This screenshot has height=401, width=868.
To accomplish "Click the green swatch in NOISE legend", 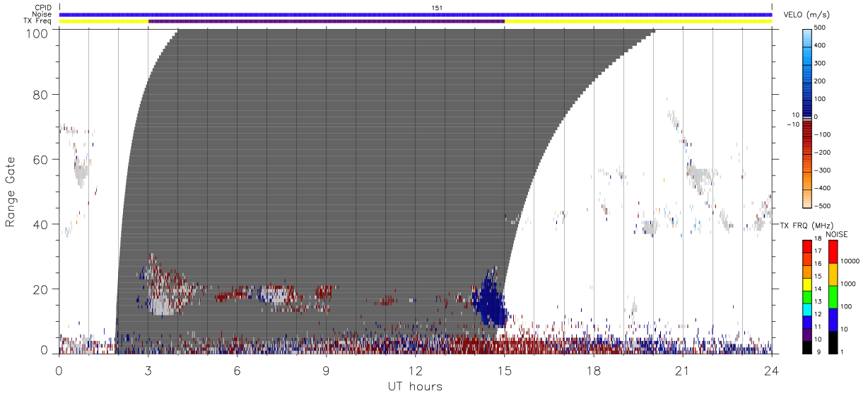I will coord(833,297).
